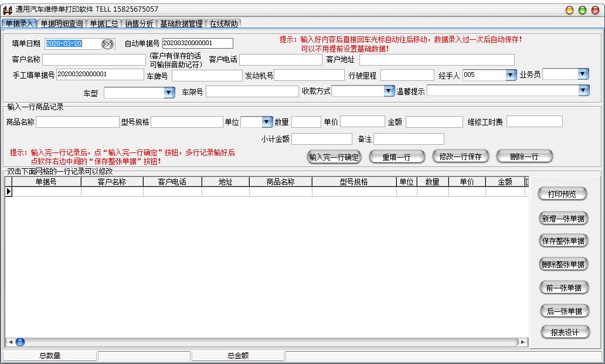605x364 pixels.
Task: Click the 自动单据号 field
Action: coord(198,43)
